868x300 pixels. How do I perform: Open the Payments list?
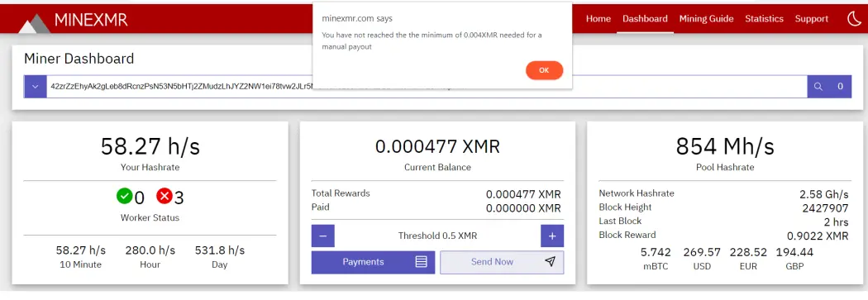pos(373,262)
